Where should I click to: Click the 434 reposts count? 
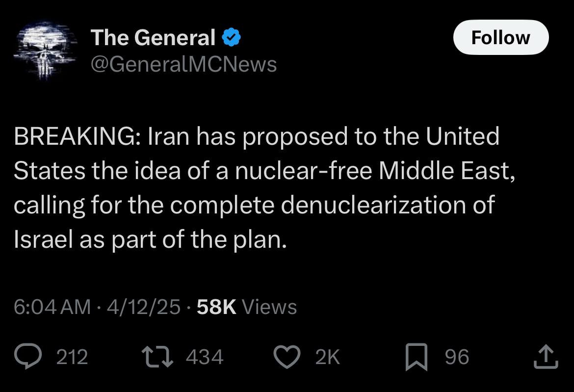click(205, 357)
